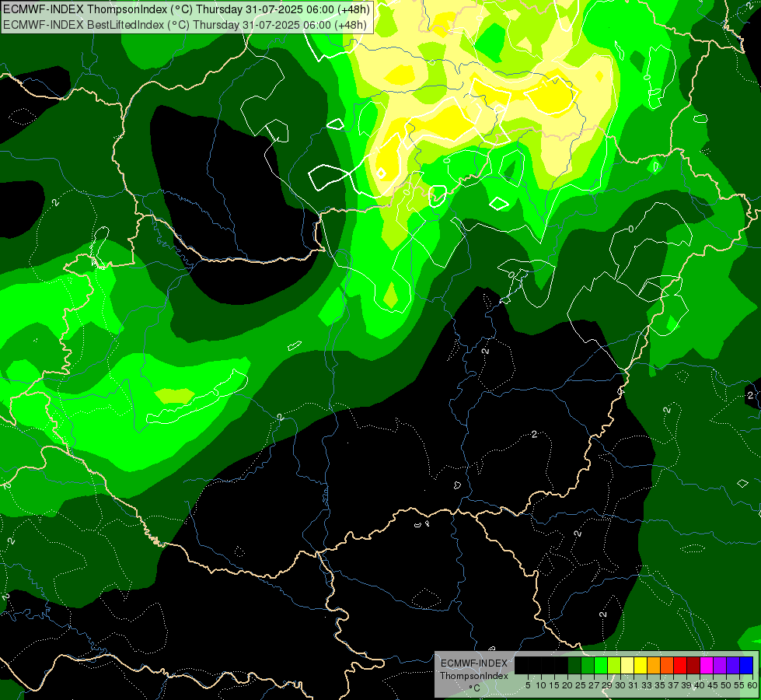
Task: Click the BestLiftedIndex title line at top
Action: click(184, 24)
